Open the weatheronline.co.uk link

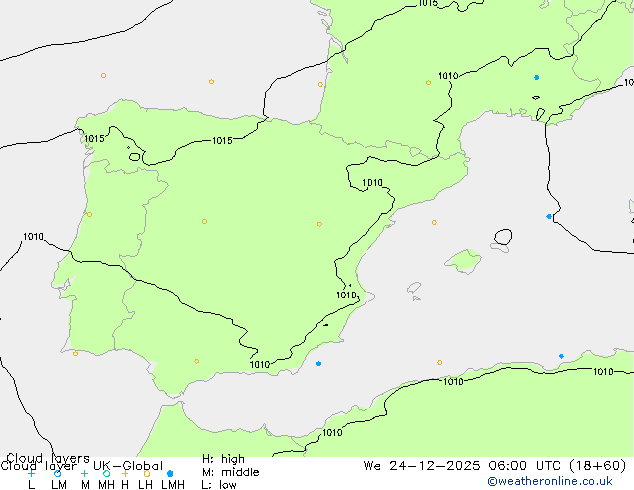549,481
